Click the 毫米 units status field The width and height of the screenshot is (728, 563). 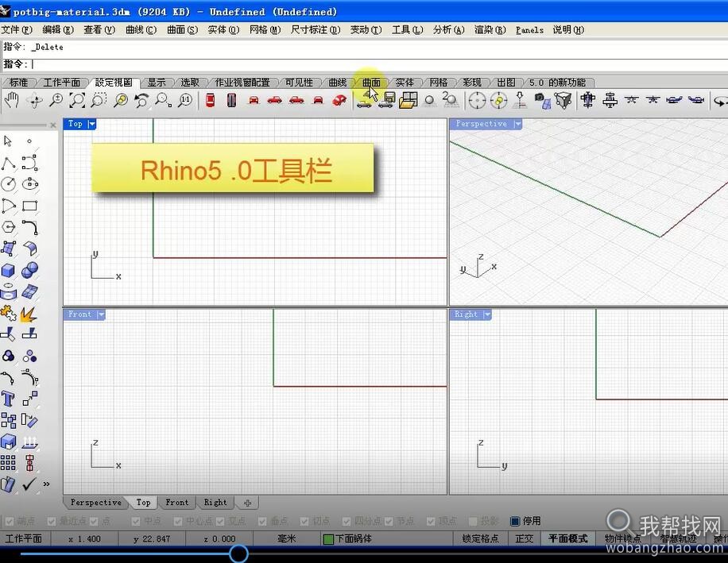286,538
